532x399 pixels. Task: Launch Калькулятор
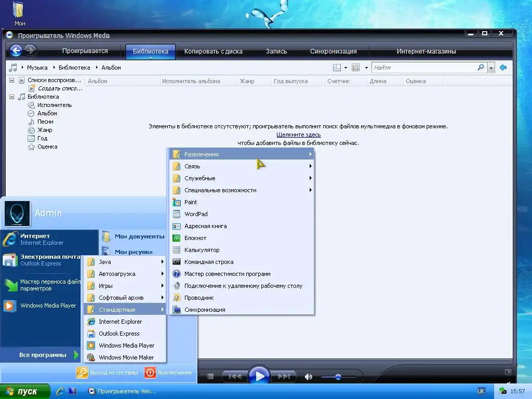(242, 250)
